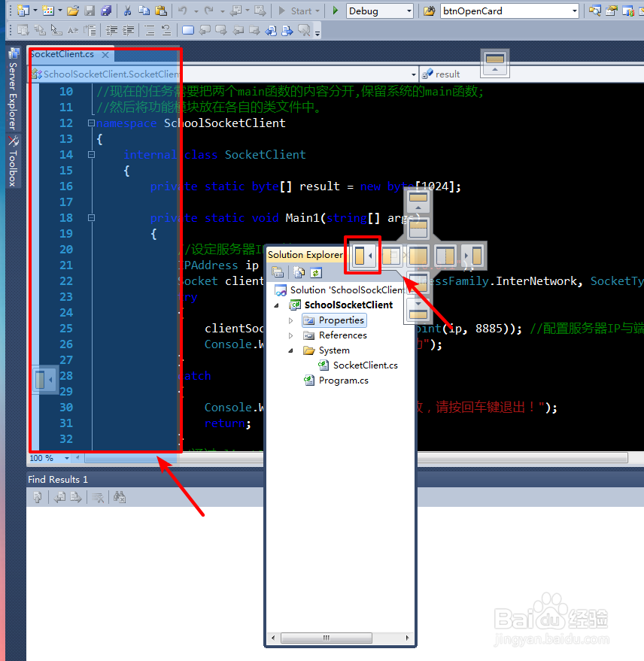Click the Undo arrow icon
The height and width of the screenshot is (661, 644).
[183, 11]
